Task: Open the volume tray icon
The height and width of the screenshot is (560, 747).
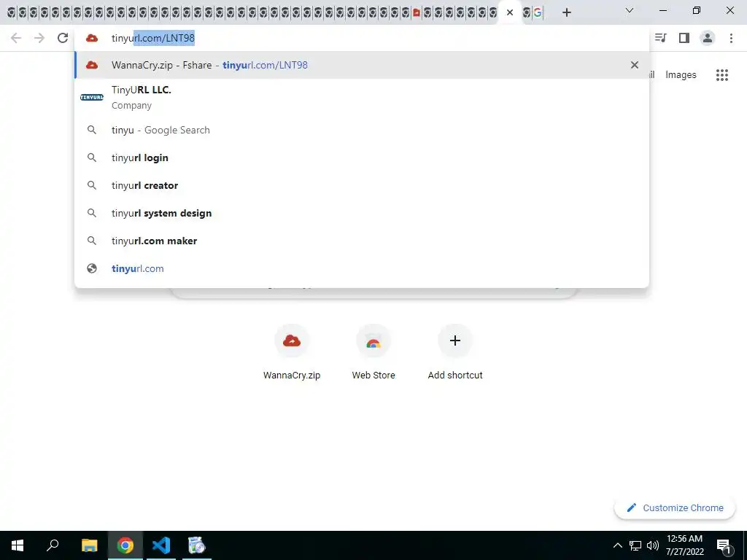Action: click(653, 545)
